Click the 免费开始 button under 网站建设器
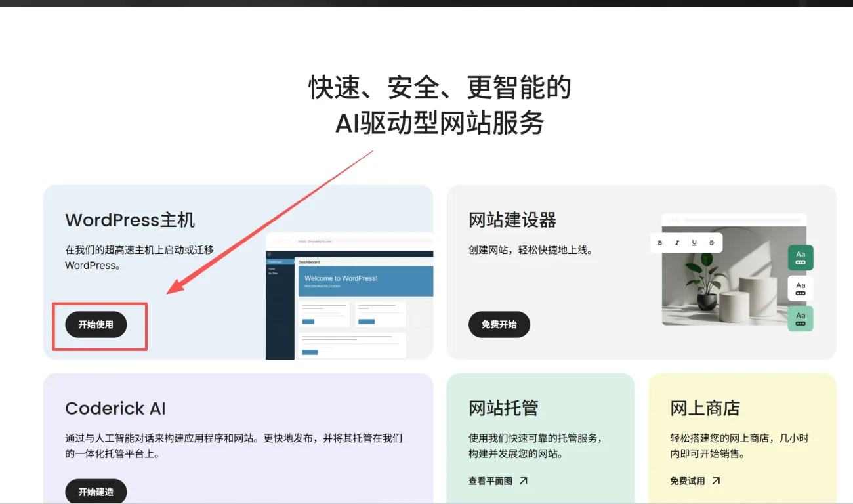Image resolution: width=853 pixels, height=504 pixels. 499,324
